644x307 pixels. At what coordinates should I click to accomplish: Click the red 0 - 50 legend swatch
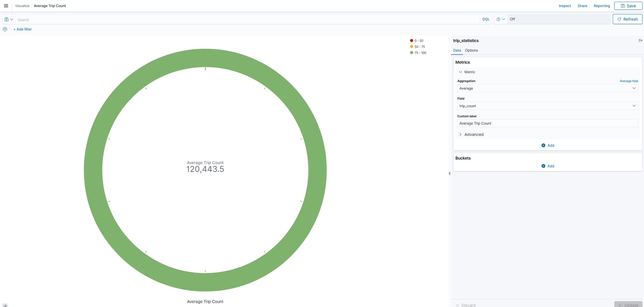(x=411, y=41)
